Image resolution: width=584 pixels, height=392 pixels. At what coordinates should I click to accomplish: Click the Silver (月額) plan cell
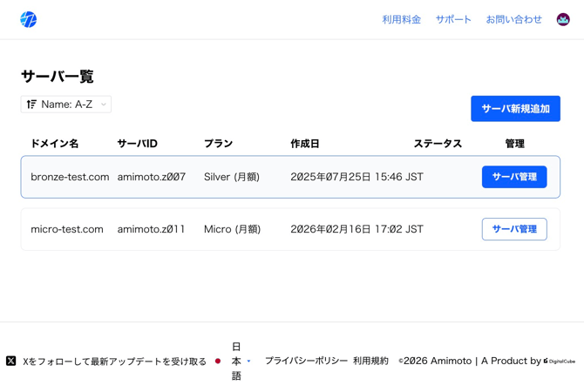pyautogui.click(x=232, y=177)
